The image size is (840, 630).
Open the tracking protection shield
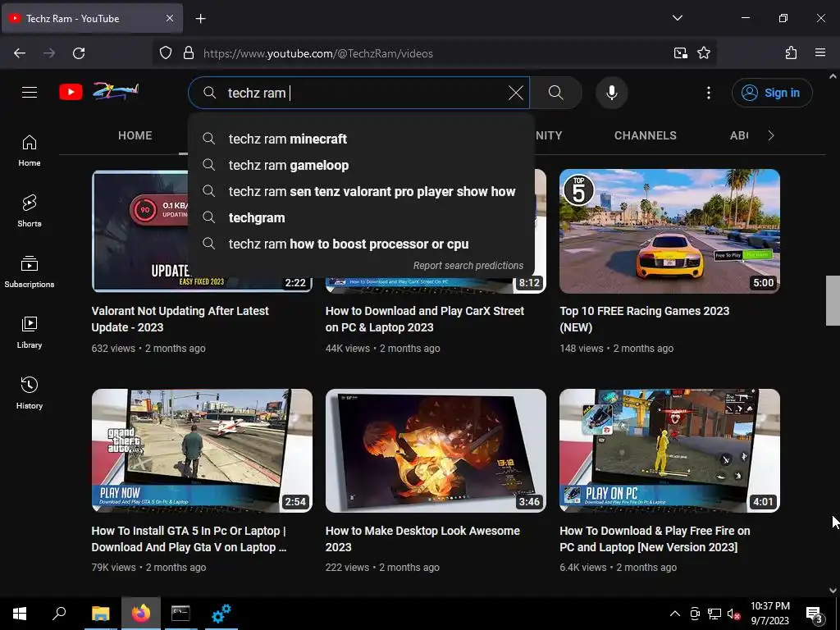coord(166,53)
